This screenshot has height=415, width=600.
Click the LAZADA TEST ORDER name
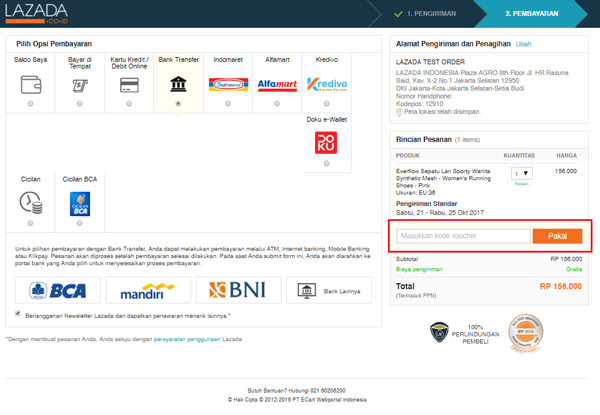[430, 62]
